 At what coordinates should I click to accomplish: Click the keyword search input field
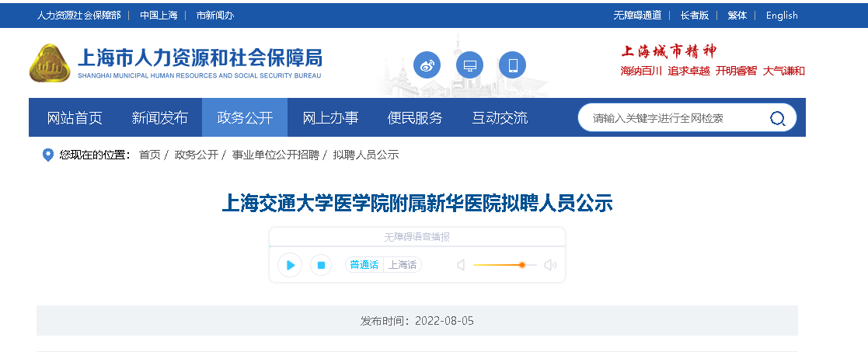(x=675, y=118)
